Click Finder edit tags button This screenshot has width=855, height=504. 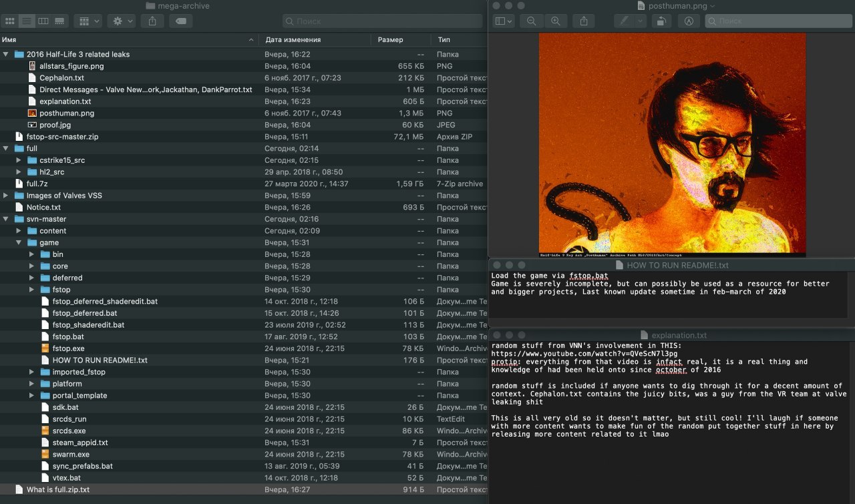[181, 21]
